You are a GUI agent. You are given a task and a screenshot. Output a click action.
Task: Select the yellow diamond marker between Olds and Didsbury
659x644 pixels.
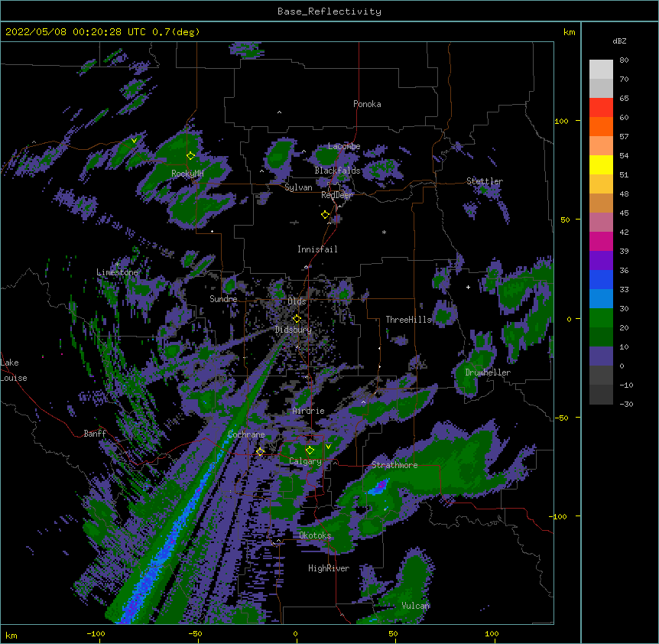tap(297, 318)
